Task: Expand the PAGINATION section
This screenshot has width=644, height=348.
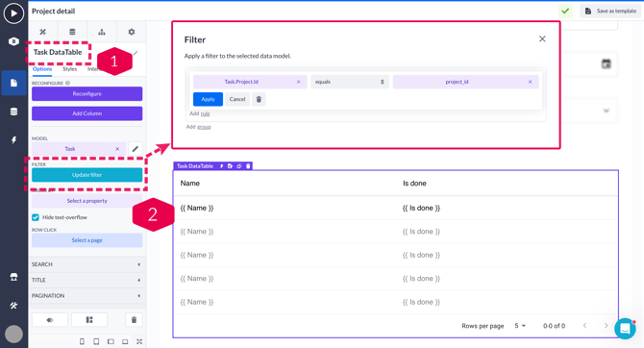Action: coord(87,295)
